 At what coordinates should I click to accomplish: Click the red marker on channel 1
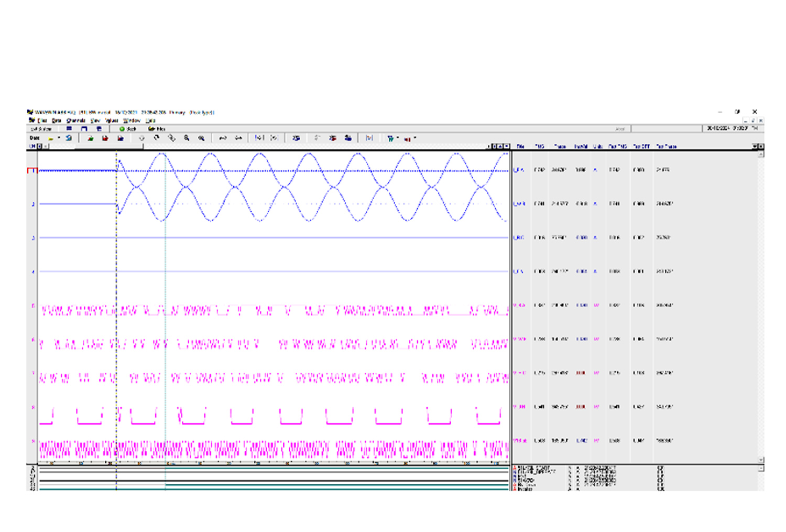(x=32, y=170)
